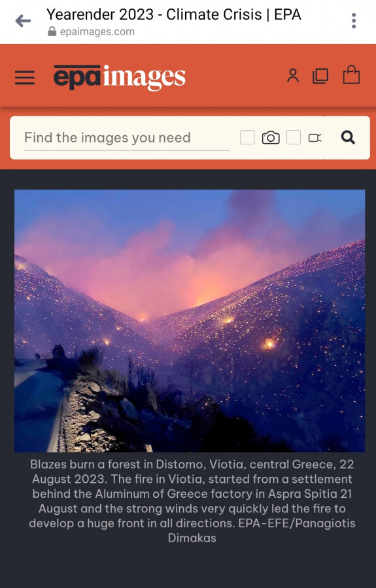
Task: Tap the epaimages.com address text
Action: pos(97,32)
